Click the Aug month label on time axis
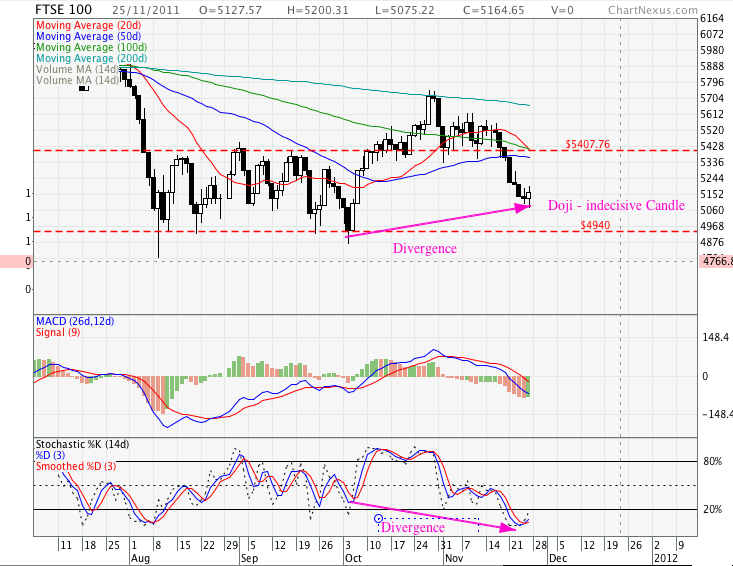Viewport: 733px width, 566px height. 140,558
